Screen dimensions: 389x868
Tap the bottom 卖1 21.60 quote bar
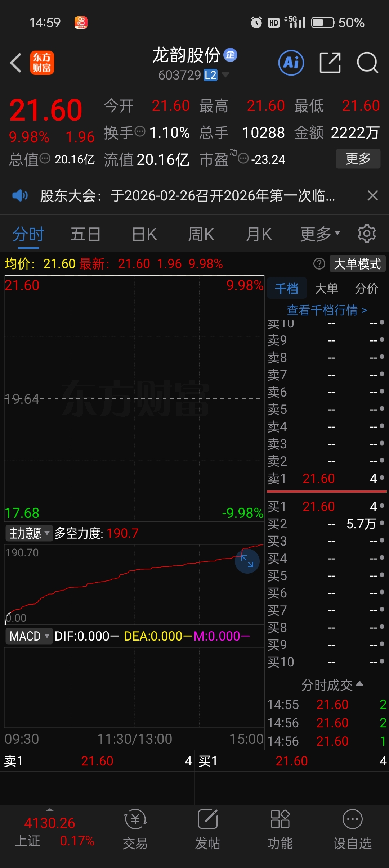97,761
